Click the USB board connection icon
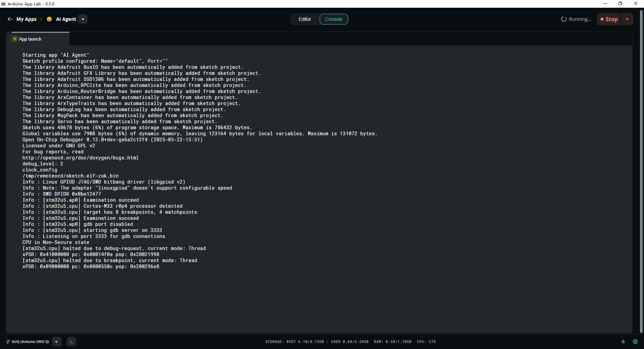Image resolution: width=644 pixels, height=349 pixels. [x=8, y=342]
